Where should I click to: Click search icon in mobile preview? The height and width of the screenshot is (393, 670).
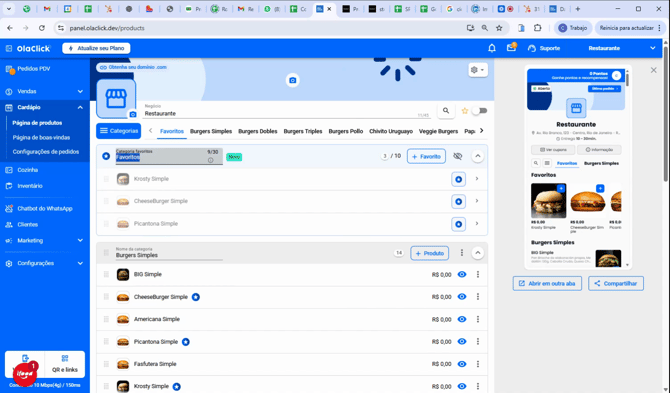click(x=536, y=163)
